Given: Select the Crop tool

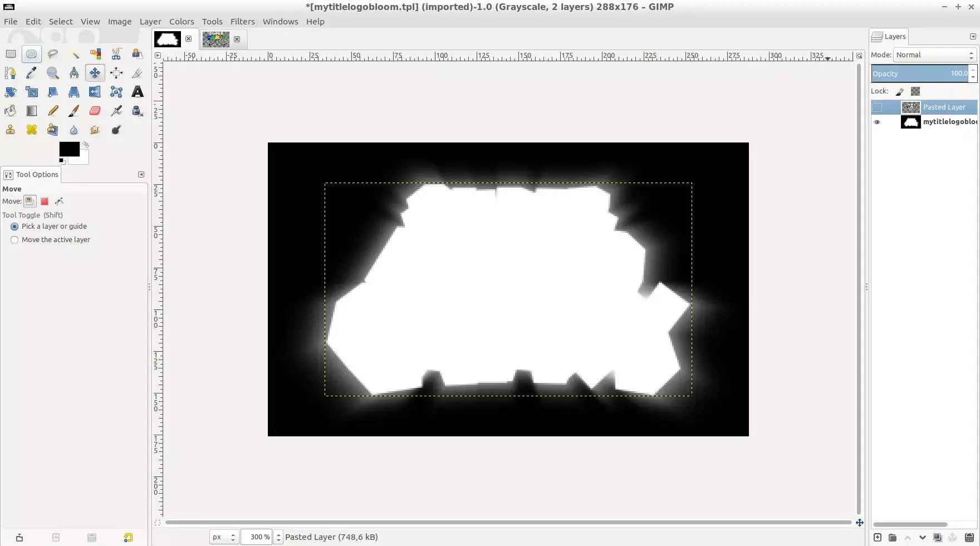Looking at the screenshot, I should click(138, 73).
